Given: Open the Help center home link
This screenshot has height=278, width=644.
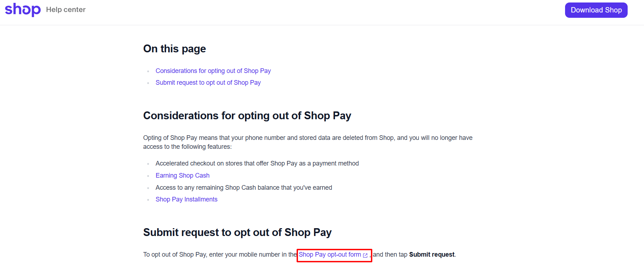Looking at the screenshot, I should click(x=66, y=10).
